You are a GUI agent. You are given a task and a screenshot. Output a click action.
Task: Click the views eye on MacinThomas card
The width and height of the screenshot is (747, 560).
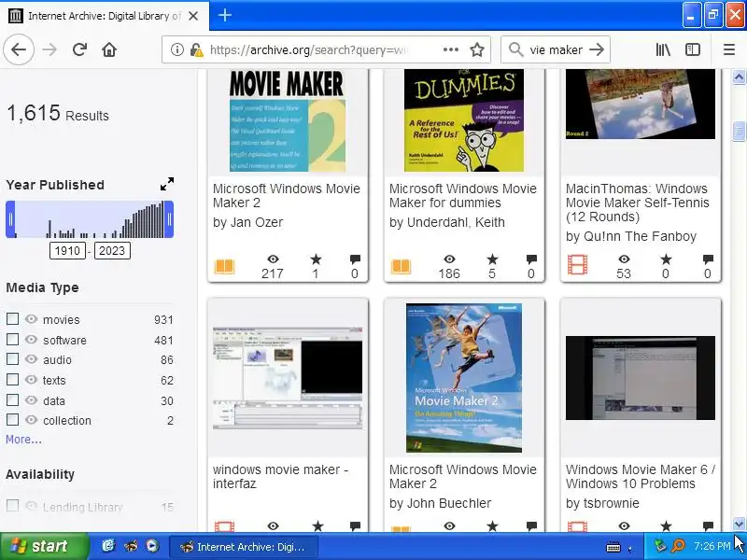point(624,259)
